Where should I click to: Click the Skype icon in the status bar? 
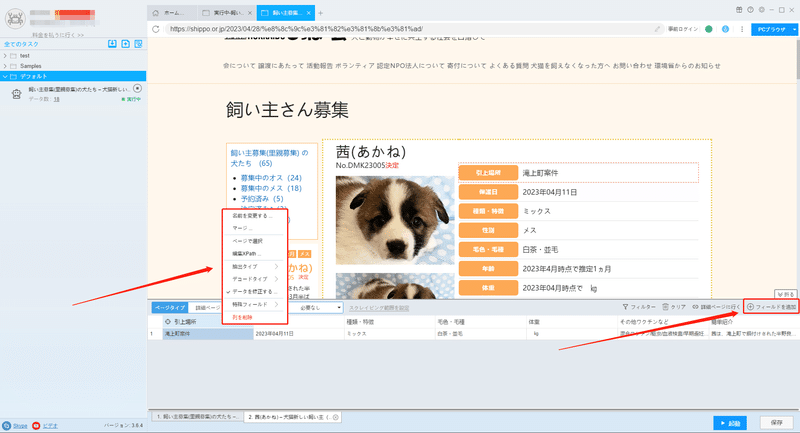pos(7,425)
